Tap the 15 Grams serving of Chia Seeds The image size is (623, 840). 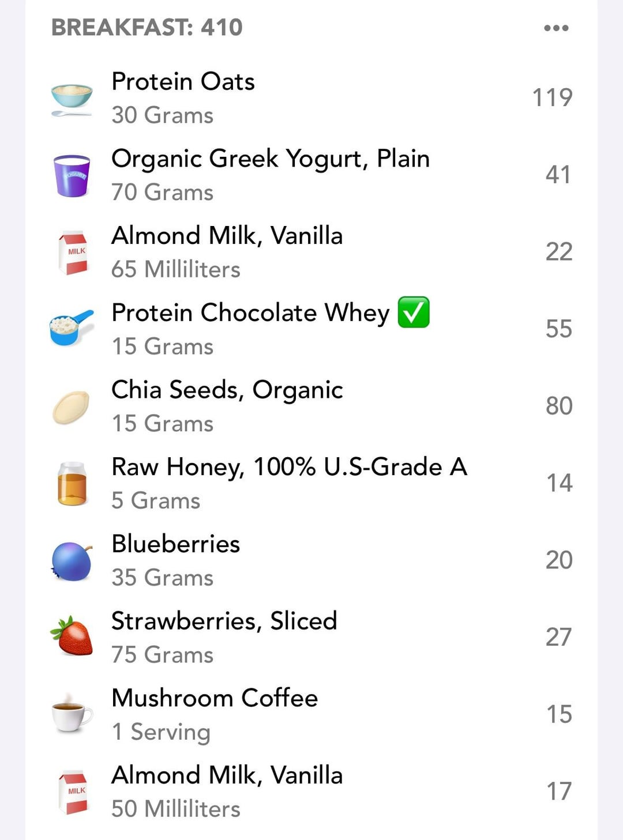click(163, 424)
